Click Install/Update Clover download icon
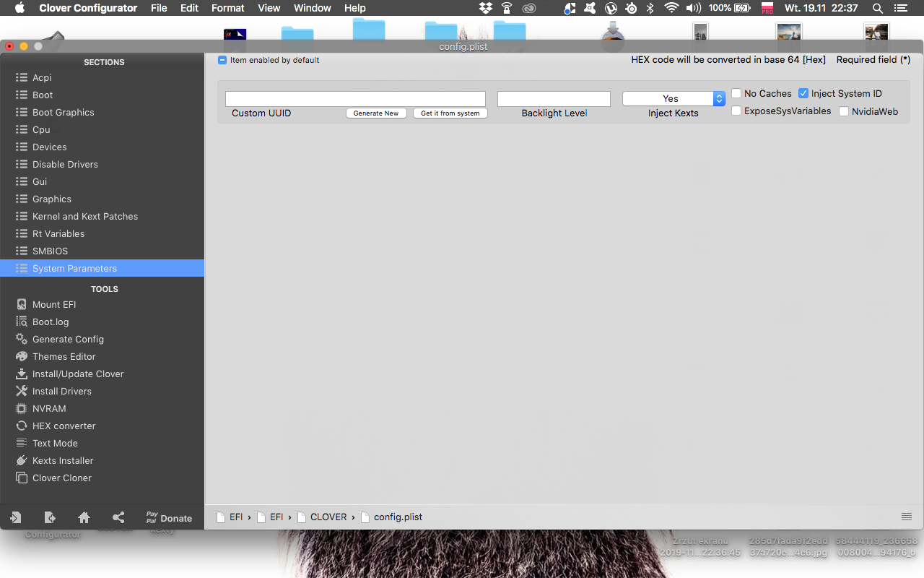 (22, 374)
